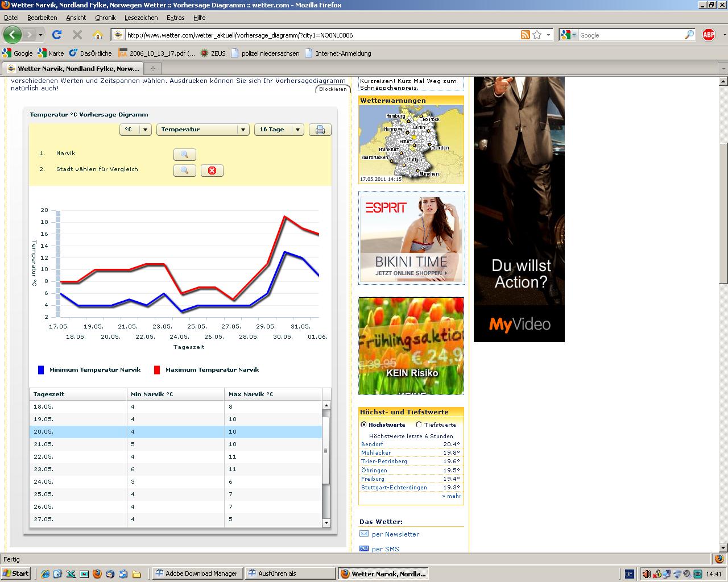
Task: Open the Lesezeichen menu
Action: coord(141,18)
